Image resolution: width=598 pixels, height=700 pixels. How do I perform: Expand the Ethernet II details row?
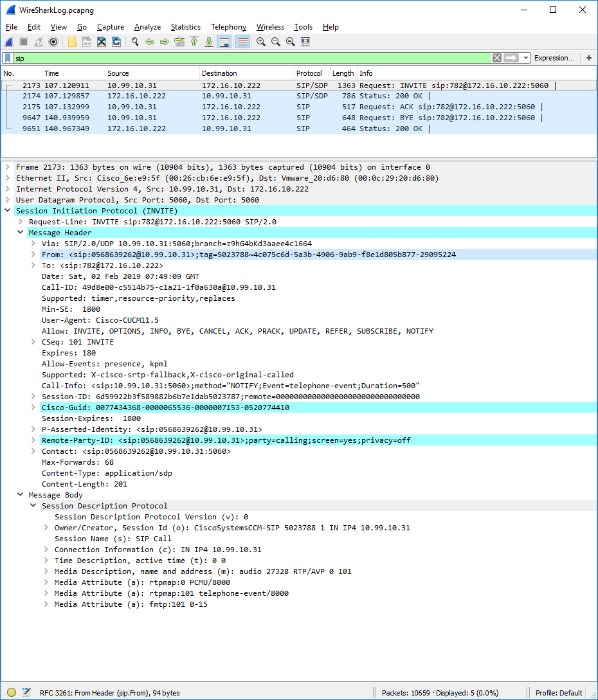coord(8,178)
